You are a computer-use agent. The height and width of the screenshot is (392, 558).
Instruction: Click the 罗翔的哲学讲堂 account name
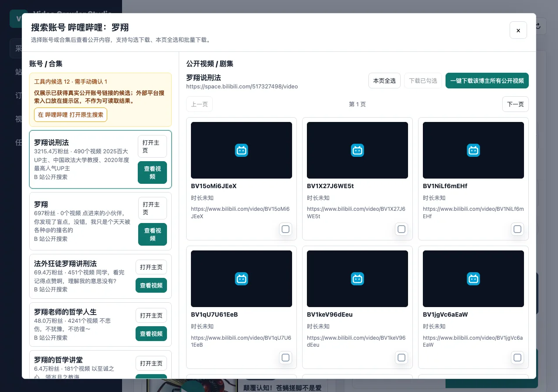coord(58,360)
